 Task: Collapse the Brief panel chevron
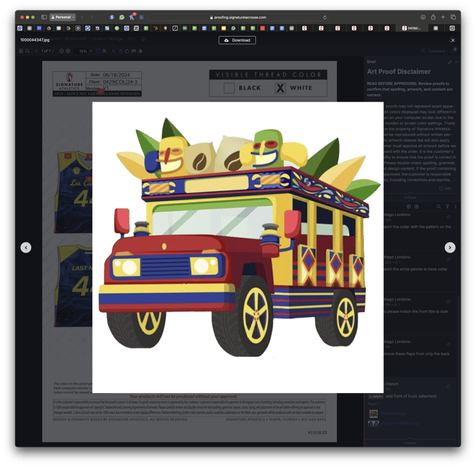456,62
